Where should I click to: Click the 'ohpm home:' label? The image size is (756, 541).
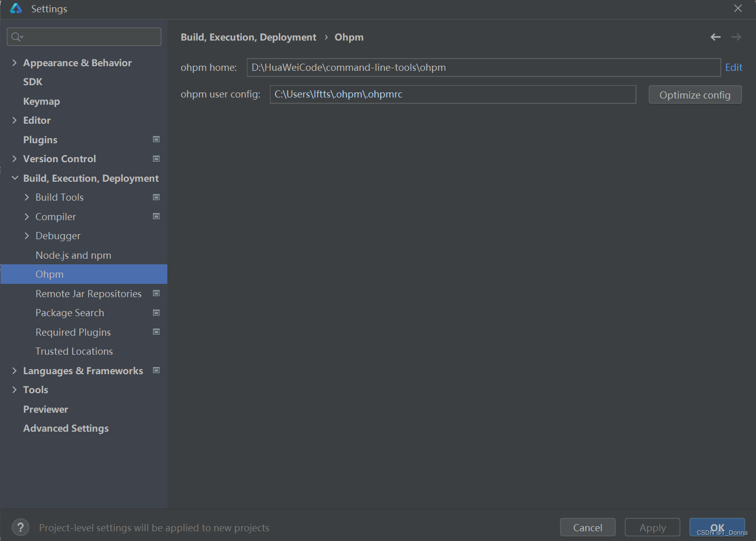tap(209, 67)
